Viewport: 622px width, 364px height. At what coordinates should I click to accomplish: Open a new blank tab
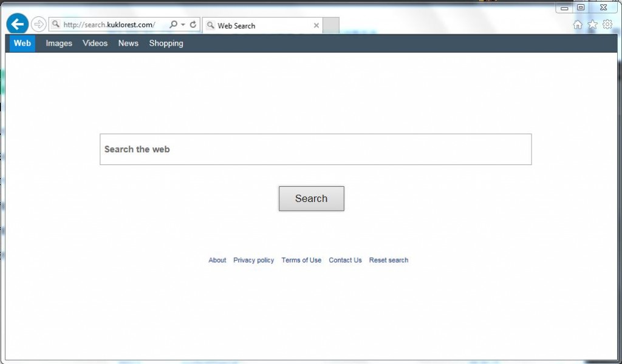click(x=331, y=25)
